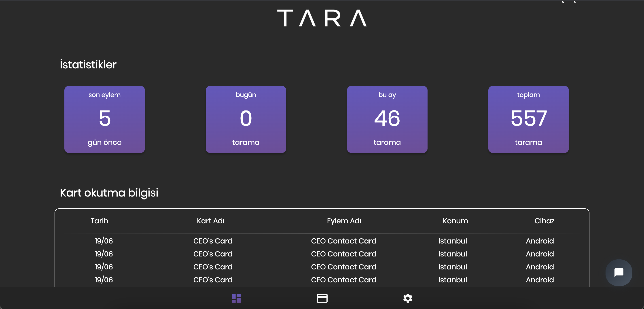Open the chat bubble widget
Screen dimensions: 644x309
coord(619,273)
